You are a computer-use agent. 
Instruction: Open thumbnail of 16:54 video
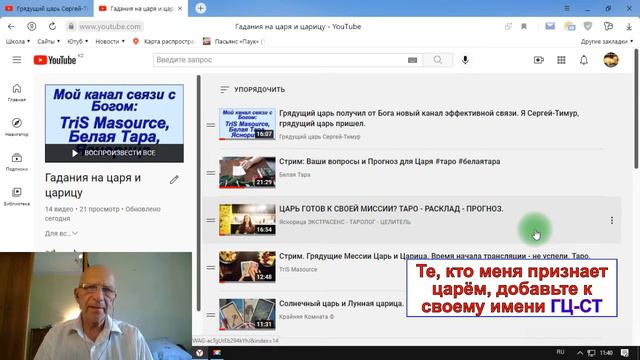(x=247, y=220)
